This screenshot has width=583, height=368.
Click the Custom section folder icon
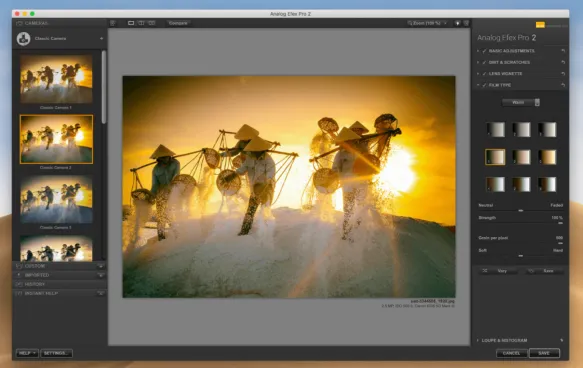tap(20, 266)
